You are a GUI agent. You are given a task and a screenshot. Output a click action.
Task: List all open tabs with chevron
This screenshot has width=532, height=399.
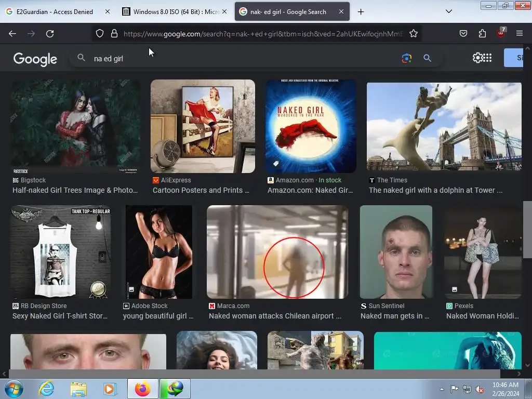click(x=448, y=11)
